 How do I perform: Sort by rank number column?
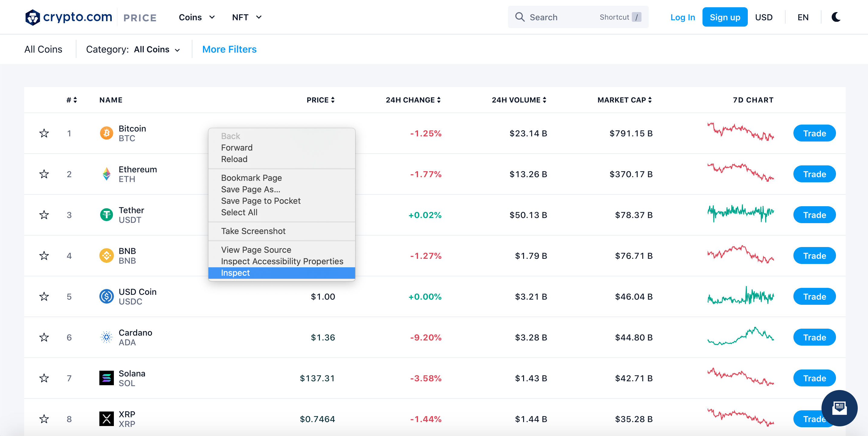[72, 100]
